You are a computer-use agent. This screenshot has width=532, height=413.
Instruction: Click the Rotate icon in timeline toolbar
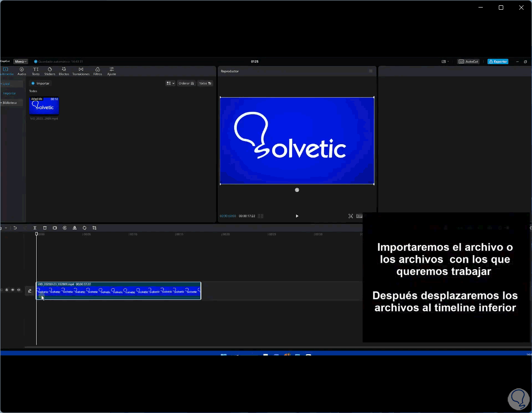point(85,228)
